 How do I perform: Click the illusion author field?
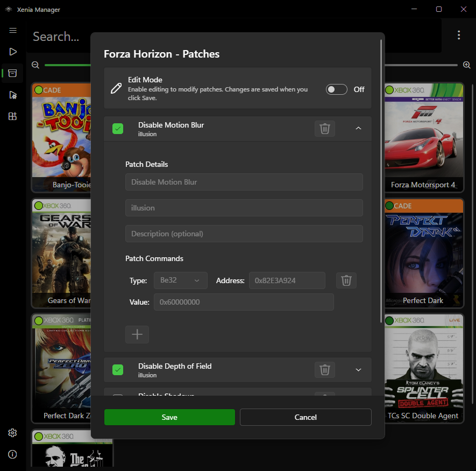pyautogui.click(x=244, y=208)
